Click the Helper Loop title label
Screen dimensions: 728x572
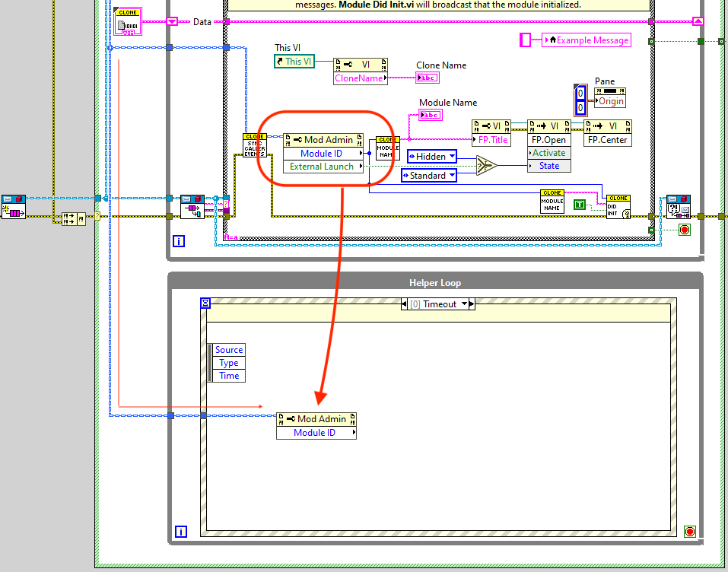pos(435,283)
